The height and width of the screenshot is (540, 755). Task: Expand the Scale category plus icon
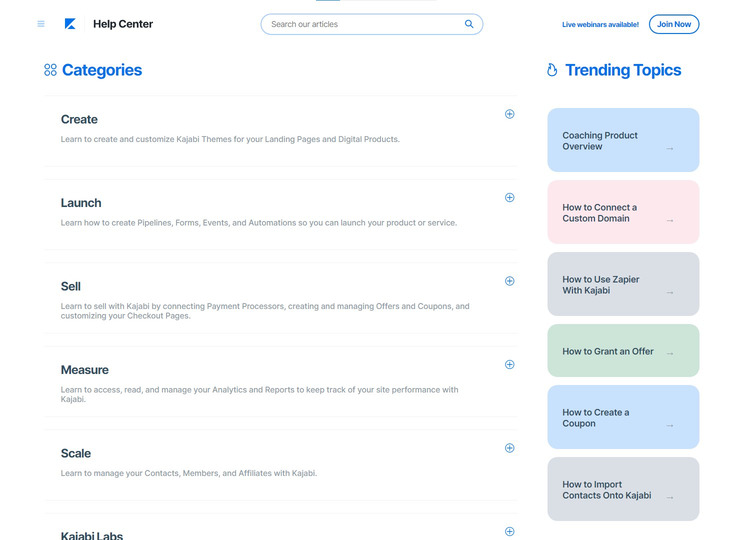(x=509, y=448)
